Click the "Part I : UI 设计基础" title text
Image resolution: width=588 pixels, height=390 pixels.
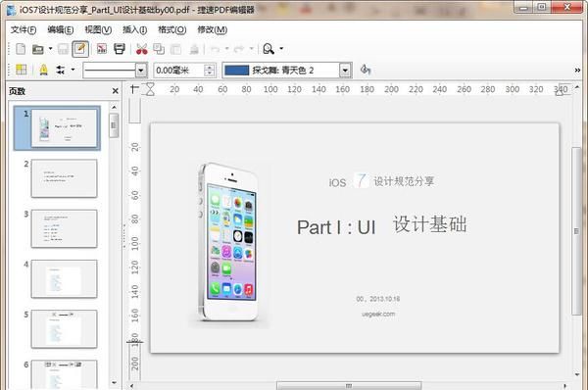(382, 225)
